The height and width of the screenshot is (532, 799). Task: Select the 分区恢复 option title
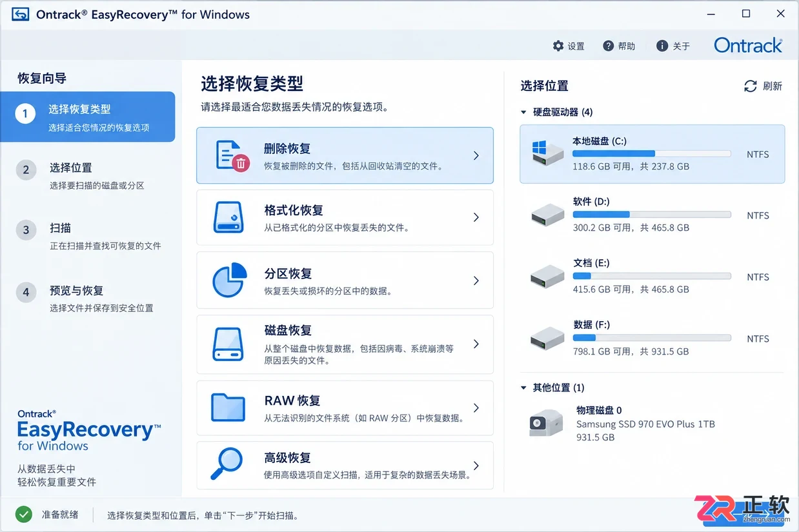click(287, 273)
